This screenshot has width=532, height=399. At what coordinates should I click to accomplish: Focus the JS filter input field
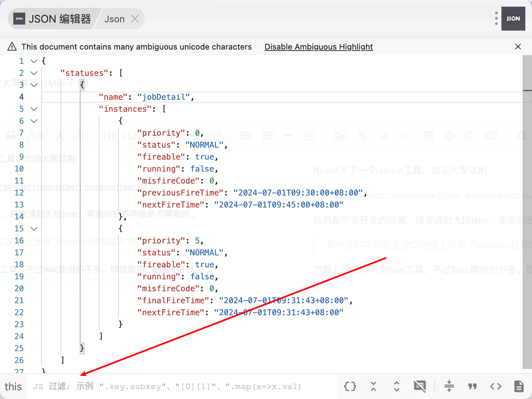click(182, 386)
